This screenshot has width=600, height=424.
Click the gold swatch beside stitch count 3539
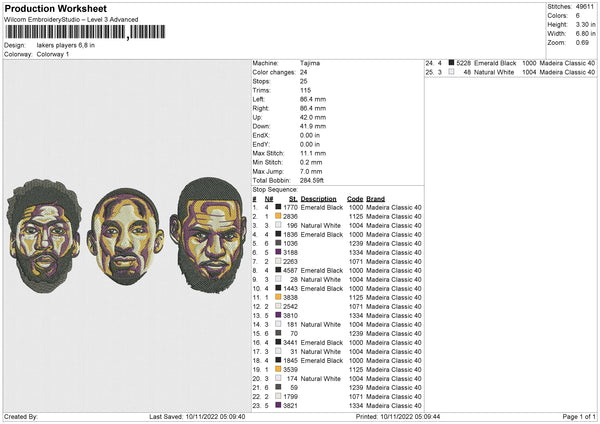278,369
